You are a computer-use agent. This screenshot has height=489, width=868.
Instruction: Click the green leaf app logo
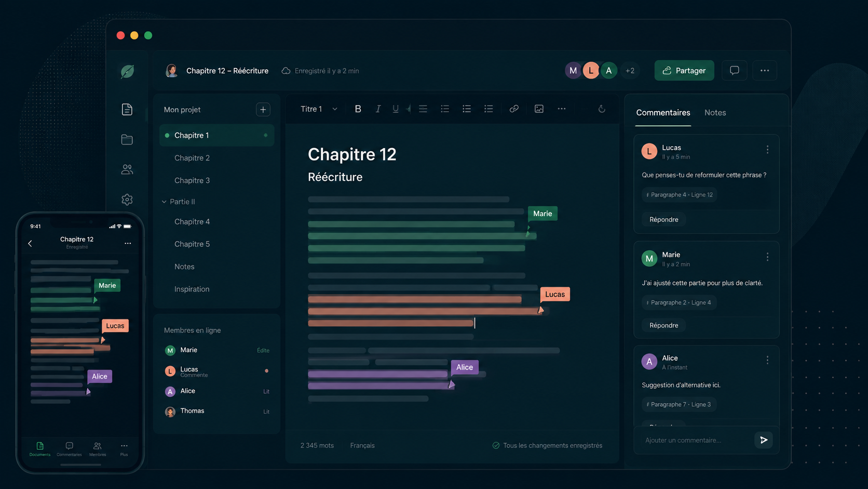point(127,71)
